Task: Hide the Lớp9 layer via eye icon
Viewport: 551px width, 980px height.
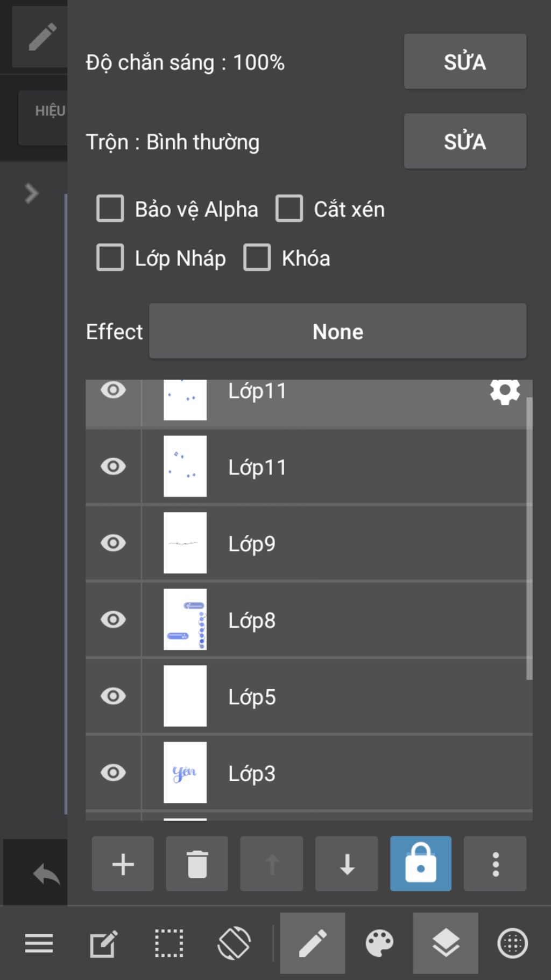Action: (113, 543)
